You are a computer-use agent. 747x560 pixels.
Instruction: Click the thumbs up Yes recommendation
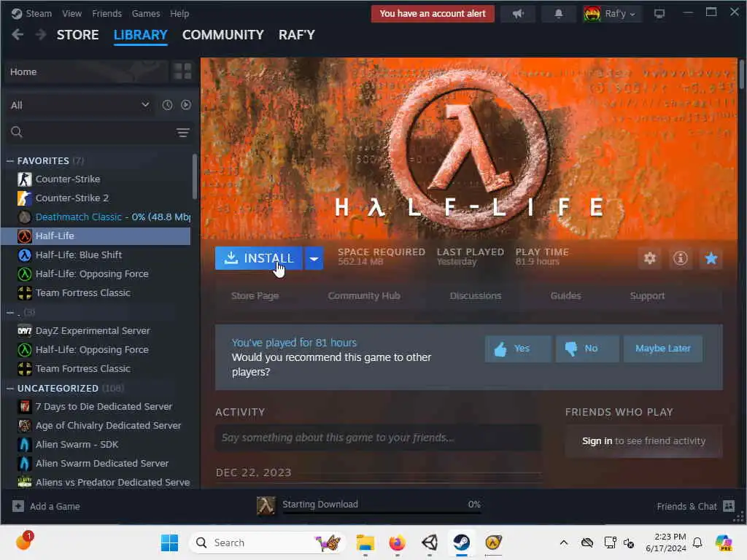click(x=519, y=349)
